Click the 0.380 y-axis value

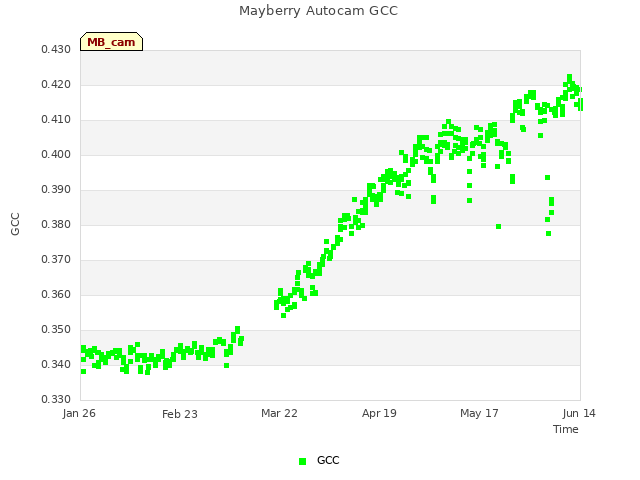pos(56,224)
